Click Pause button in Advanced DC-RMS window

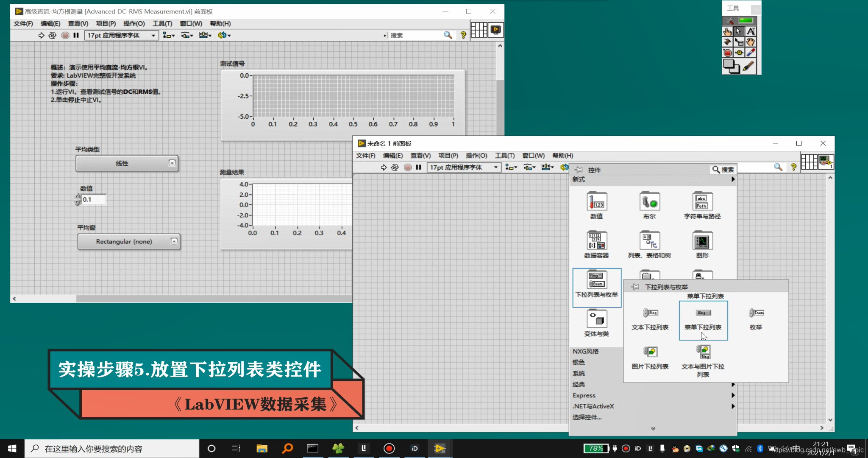point(76,35)
